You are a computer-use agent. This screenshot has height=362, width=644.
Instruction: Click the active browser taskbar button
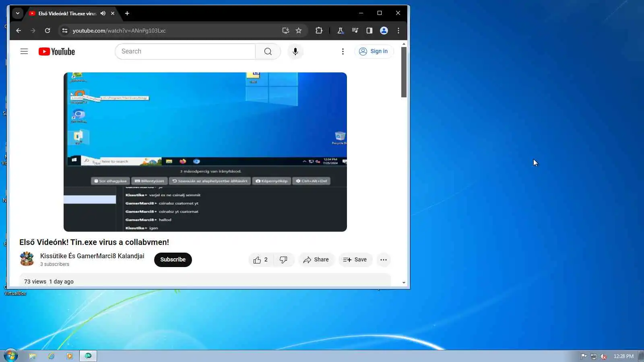pyautogui.click(x=88, y=356)
